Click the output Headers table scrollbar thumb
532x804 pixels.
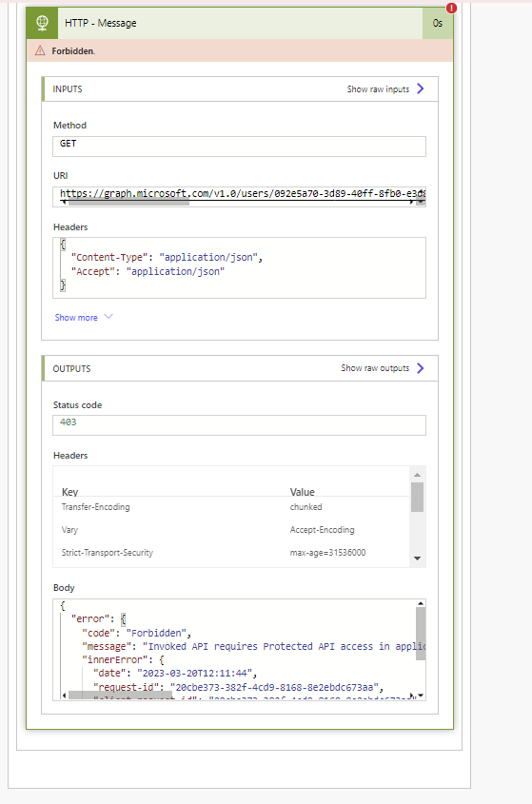pos(417,497)
